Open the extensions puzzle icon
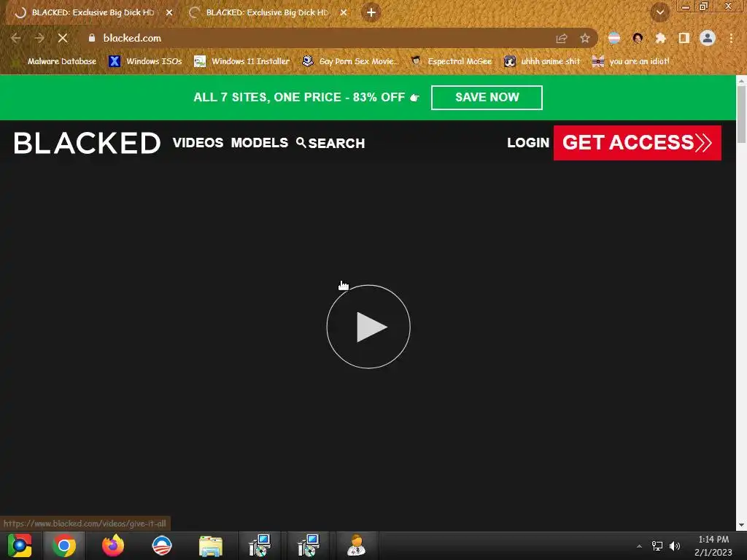The width and height of the screenshot is (747, 560). coord(660,38)
